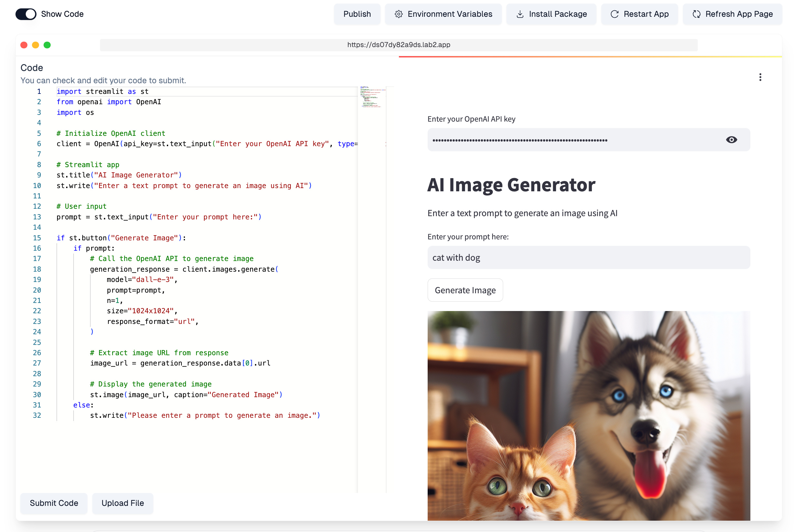803x532 pixels.
Task: Click the generated cat and dog image
Action: [x=588, y=417]
